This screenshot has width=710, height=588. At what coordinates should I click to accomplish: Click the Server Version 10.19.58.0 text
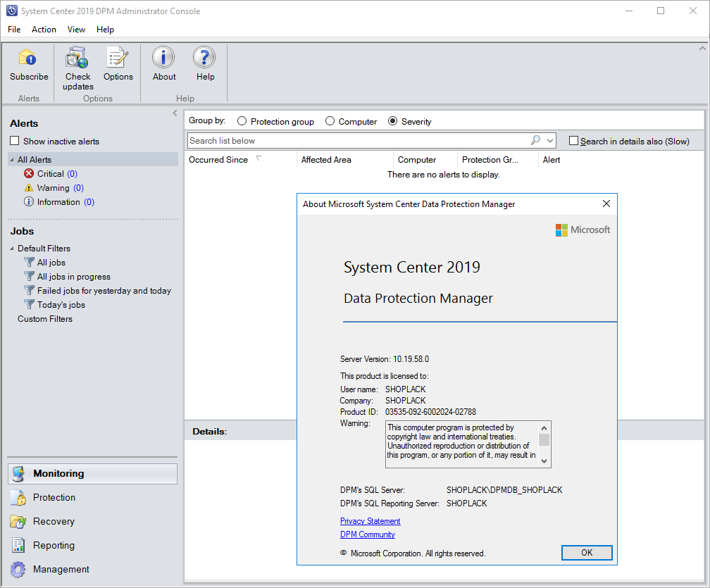pyautogui.click(x=385, y=359)
